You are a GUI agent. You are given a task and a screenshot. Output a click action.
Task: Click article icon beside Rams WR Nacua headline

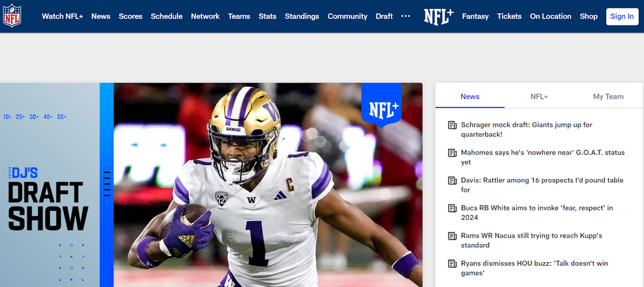tap(452, 236)
